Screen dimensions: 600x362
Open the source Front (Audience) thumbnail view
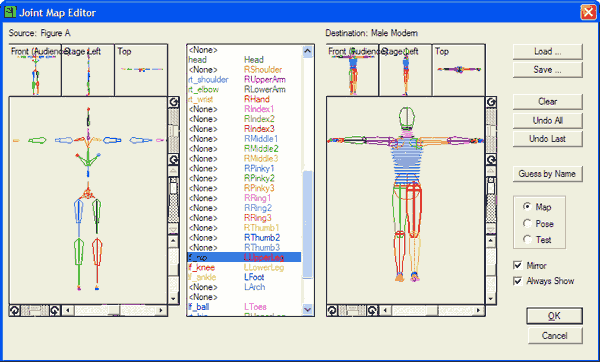coord(35,70)
